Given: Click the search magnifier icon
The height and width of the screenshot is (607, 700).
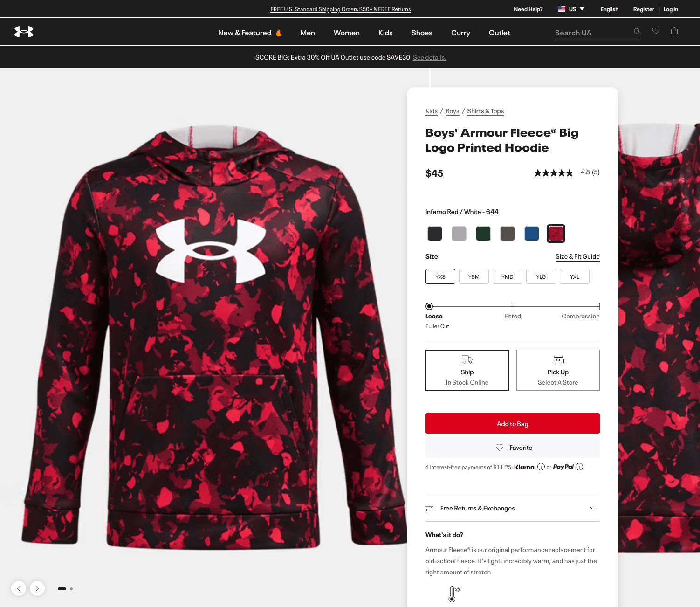Looking at the screenshot, I should [x=637, y=31].
